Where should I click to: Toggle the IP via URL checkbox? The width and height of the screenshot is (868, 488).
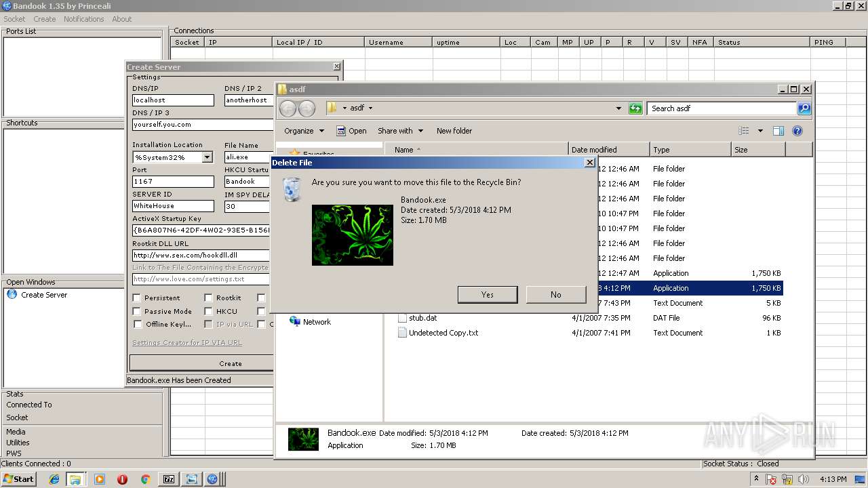point(208,324)
